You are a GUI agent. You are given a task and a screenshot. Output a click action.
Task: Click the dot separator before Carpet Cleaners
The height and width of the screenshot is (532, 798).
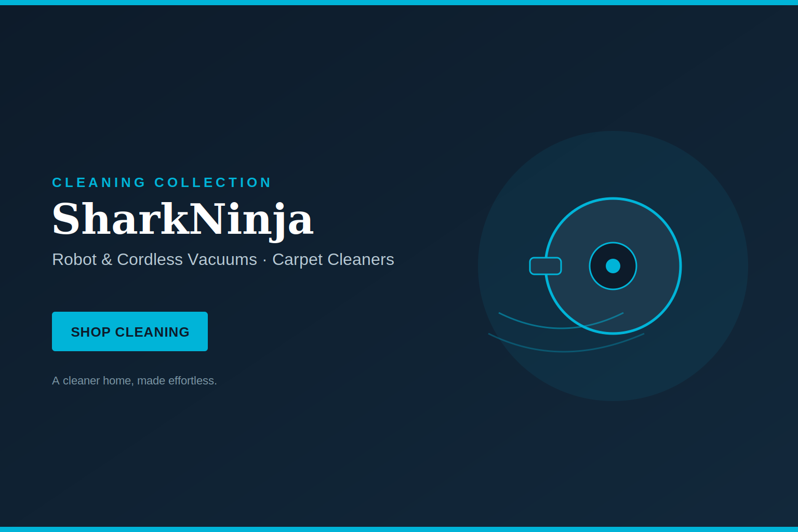click(x=264, y=260)
